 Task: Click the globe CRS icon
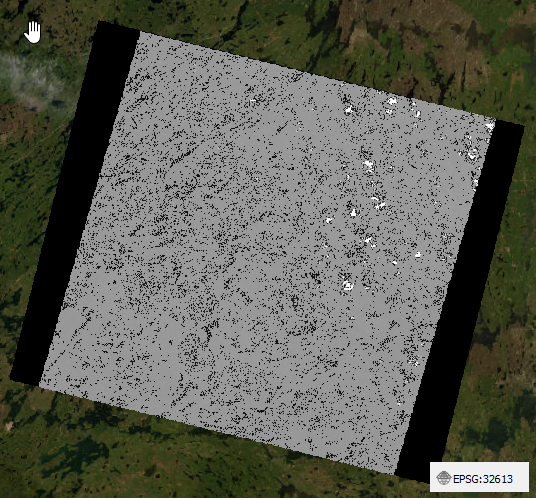point(443,478)
